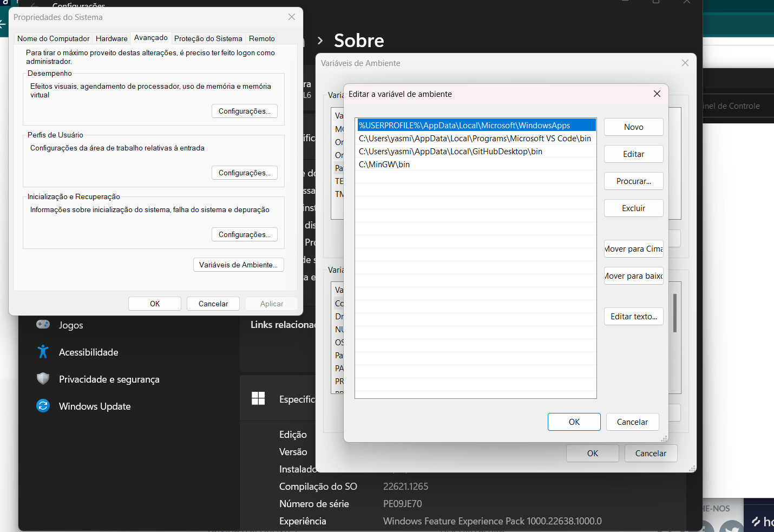774x532 pixels.
Task: Click the Privacidade e segurança shield icon
Action: [43, 378]
